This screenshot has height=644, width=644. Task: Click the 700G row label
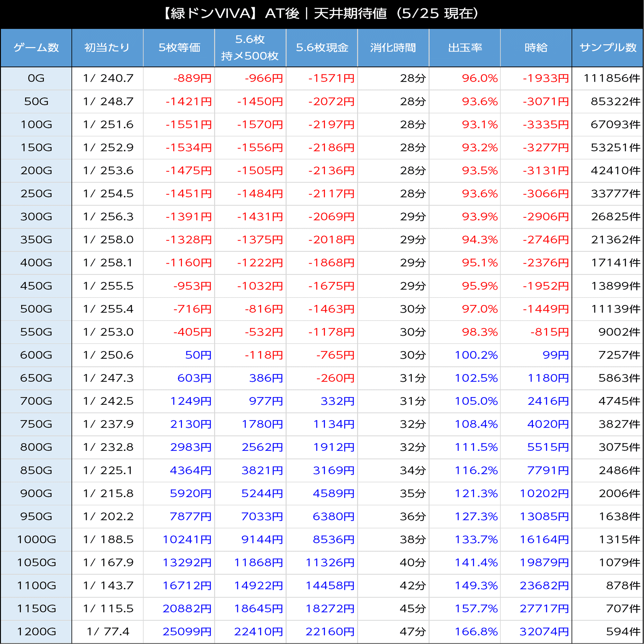[36, 401]
